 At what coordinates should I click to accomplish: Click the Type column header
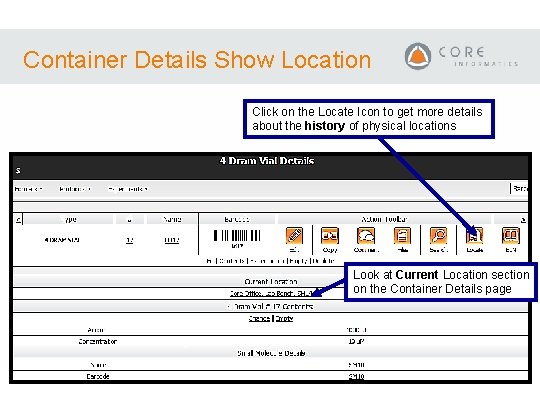click(x=68, y=219)
